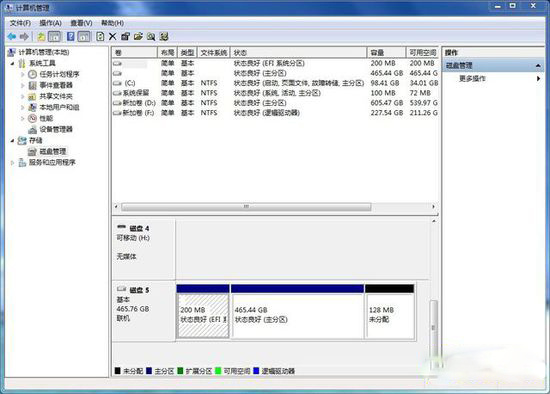Click the Forward arrow toolbar icon
The height and width of the screenshot is (394, 550).
pyautogui.click(x=24, y=36)
